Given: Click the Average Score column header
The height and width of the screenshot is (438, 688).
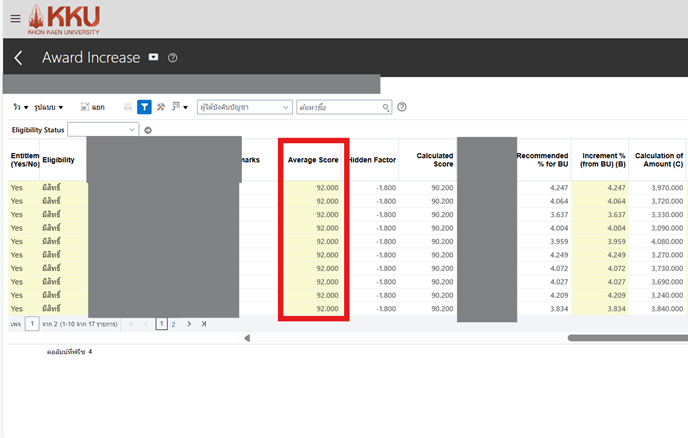Looking at the screenshot, I should pyautogui.click(x=313, y=160).
